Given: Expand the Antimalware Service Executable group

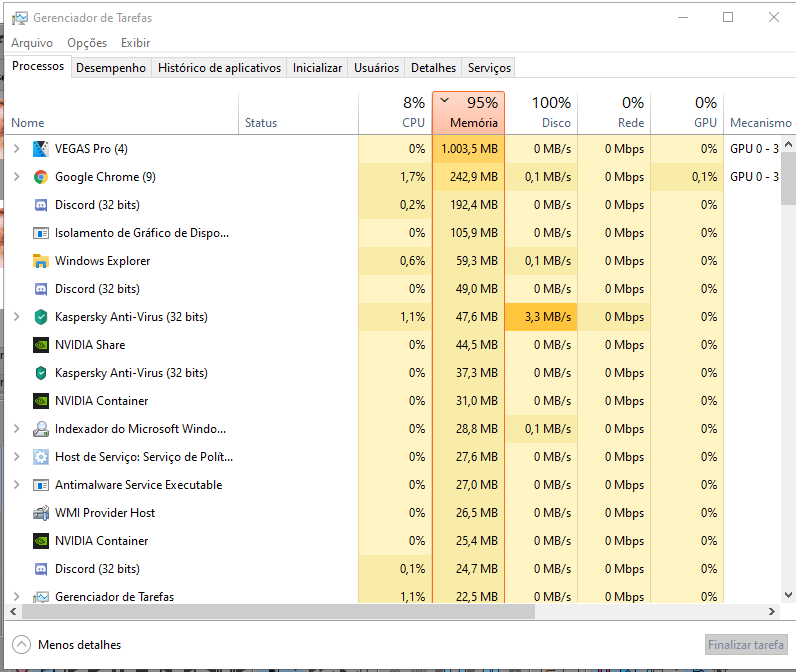Looking at the screenshot, I should click(x=16, y=485).
